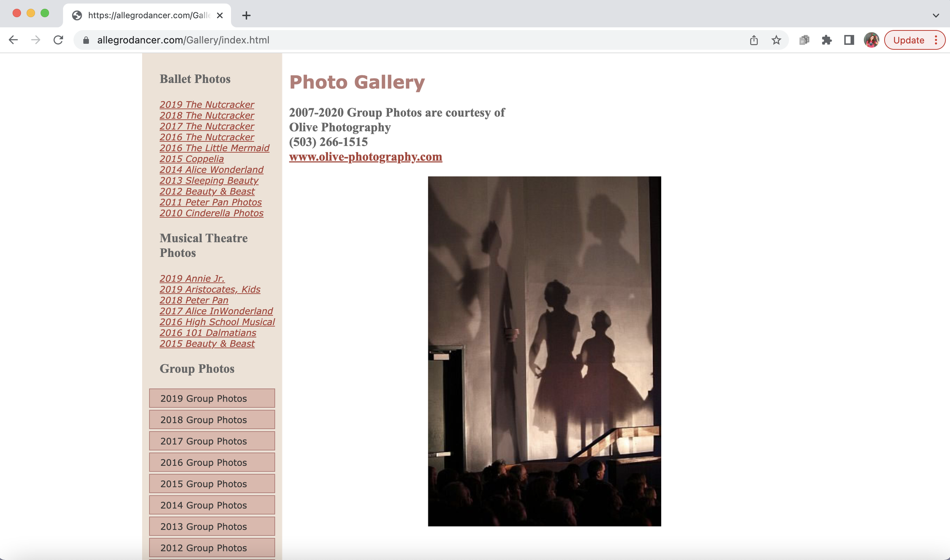
Task: Click the forward navigation arrow
Action: click(36, 40)
